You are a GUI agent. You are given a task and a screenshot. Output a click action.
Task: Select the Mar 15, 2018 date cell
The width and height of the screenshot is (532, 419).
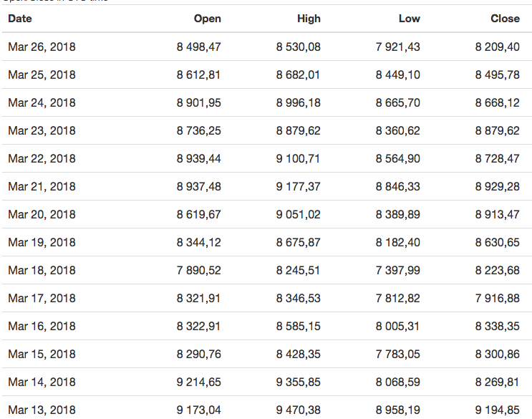42,354
